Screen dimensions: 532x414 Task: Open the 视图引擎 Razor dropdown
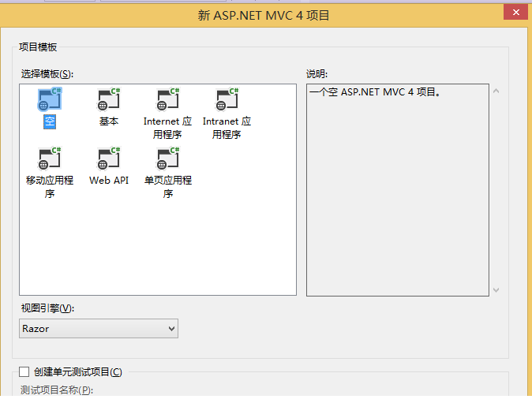99,329
